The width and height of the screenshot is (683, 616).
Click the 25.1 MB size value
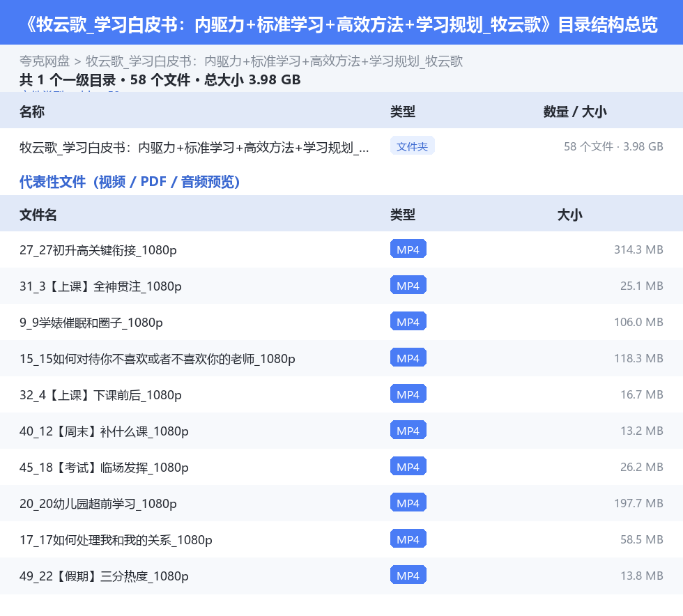(x=642, y=286)
